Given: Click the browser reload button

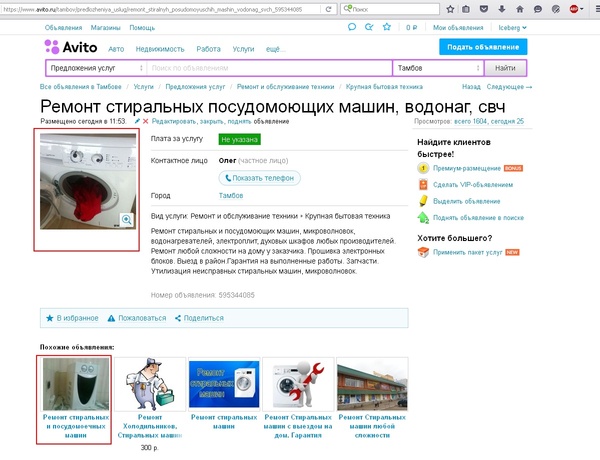Looking at the screenshot, I should coord(328,9).
